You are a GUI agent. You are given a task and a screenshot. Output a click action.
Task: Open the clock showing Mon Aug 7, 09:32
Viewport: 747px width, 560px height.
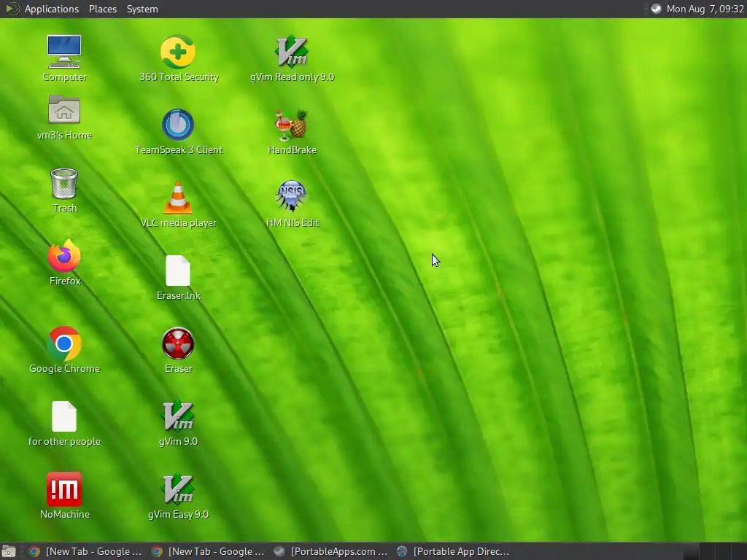[x=705, y=9]
